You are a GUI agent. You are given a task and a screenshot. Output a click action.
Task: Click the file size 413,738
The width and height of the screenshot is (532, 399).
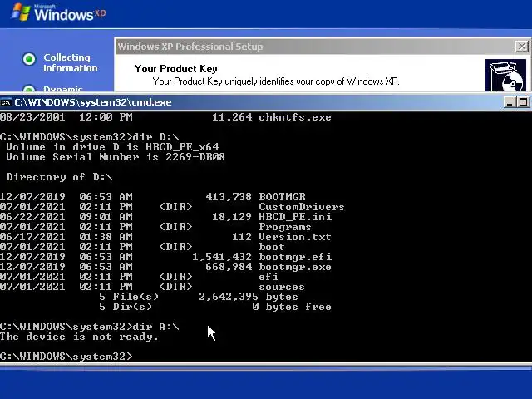click(229, 197)
